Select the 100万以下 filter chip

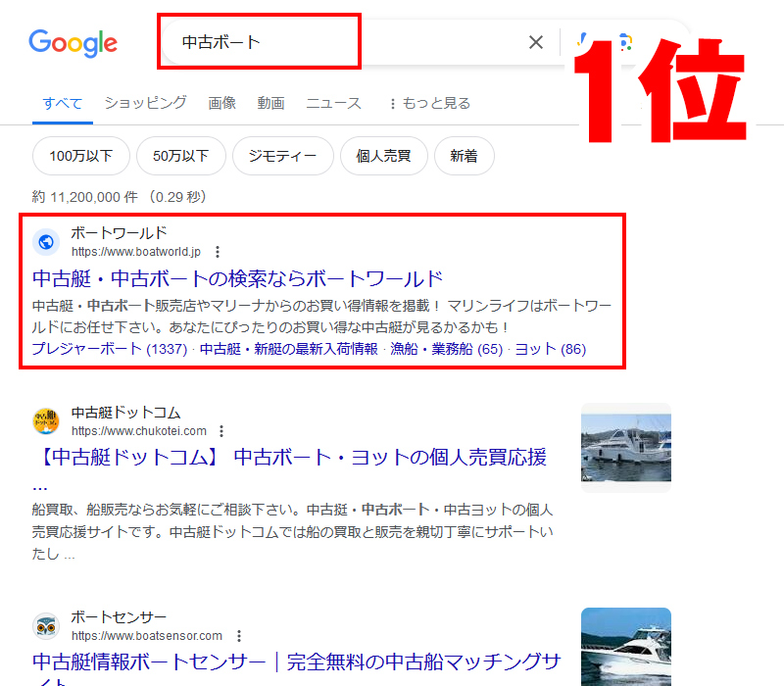point(80,156)
